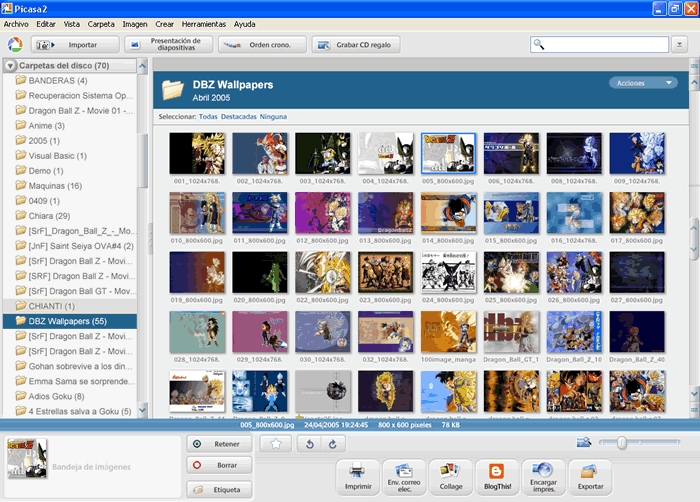The image size is (700, 502).
Task: Click the Retener button in the image tray
Action: (219, 444)
